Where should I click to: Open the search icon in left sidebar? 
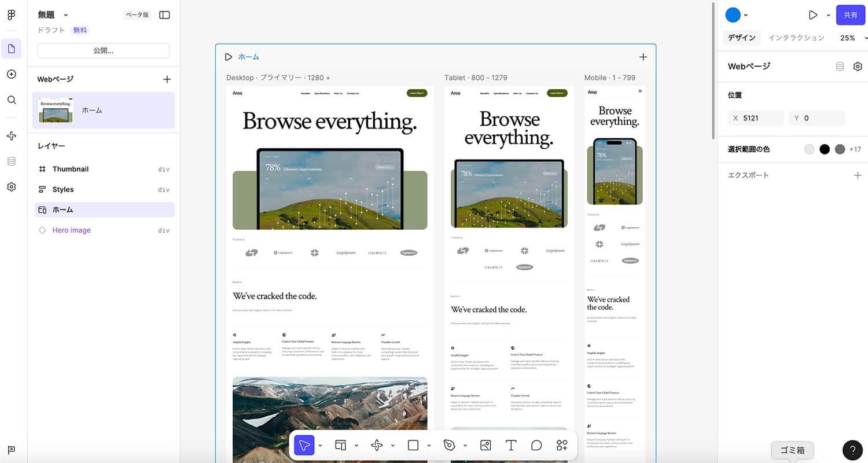click(11, 100)
